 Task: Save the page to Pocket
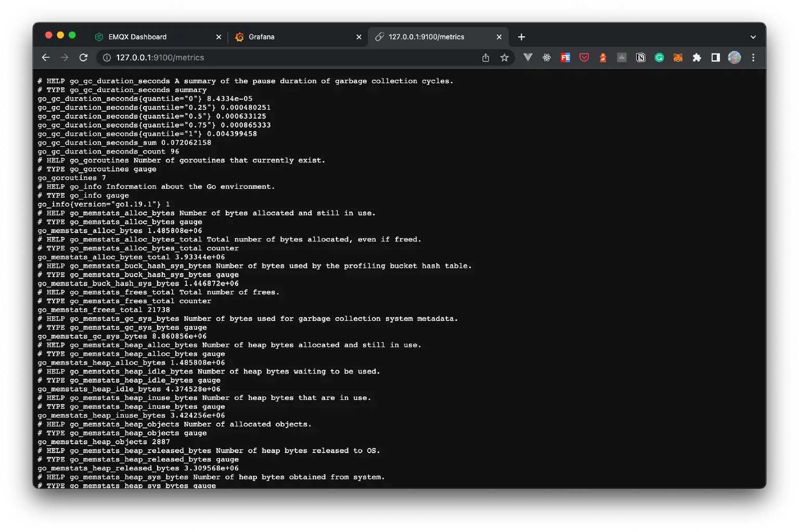point(584,57)
